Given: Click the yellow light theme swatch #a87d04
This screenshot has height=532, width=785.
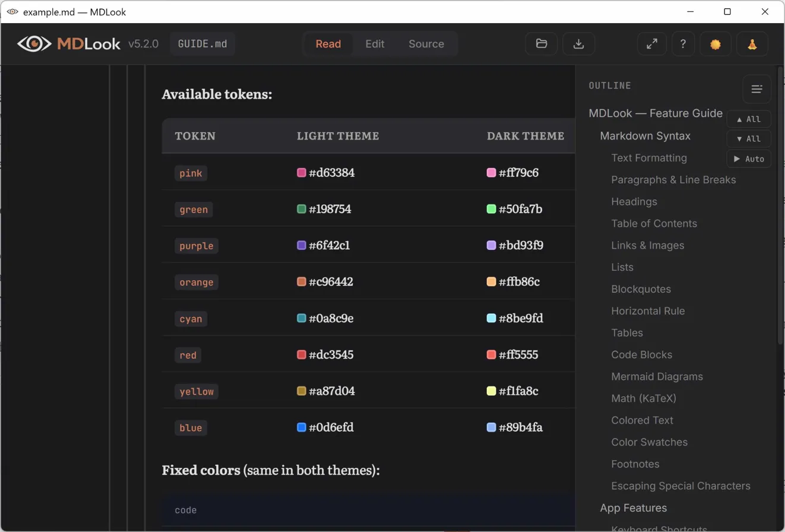Looking at the screenshot, I should 302,391.
